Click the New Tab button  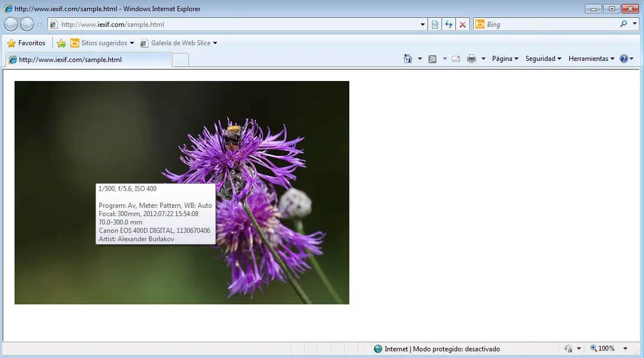[x=180, y=60]
